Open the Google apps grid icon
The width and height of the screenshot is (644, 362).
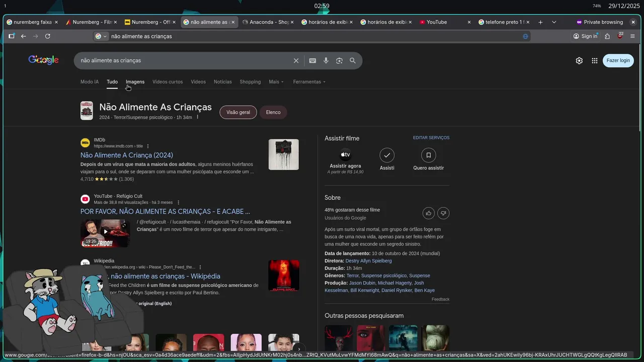click(595, 60)
